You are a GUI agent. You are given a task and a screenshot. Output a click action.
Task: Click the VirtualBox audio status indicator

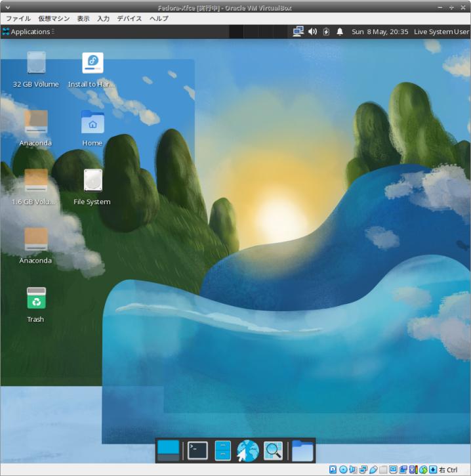click(x=353, y=469)
